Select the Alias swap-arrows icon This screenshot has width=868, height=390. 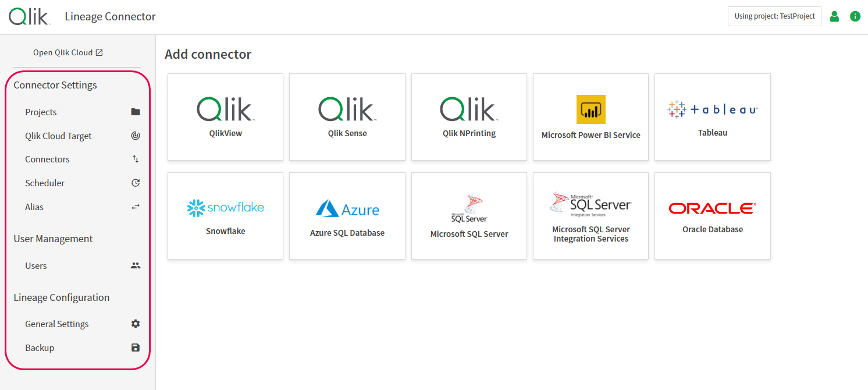(135, 206)
